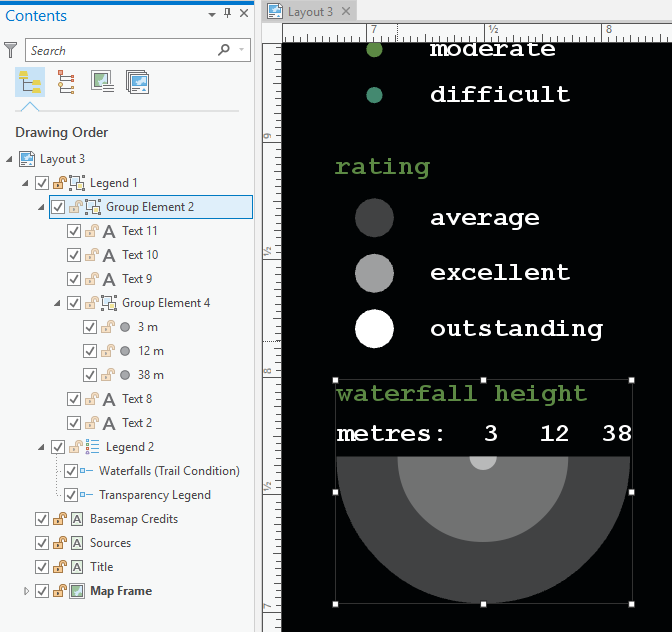Toggle lock icon on Title
This screenshot has height=632, width=672.
[x=60, y=567]
